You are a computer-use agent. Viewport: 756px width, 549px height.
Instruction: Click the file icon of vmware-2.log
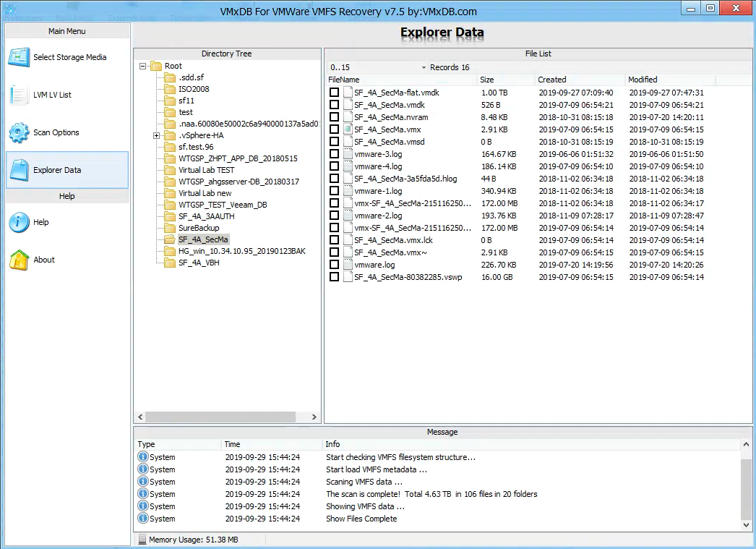click(x=348, y=215)
